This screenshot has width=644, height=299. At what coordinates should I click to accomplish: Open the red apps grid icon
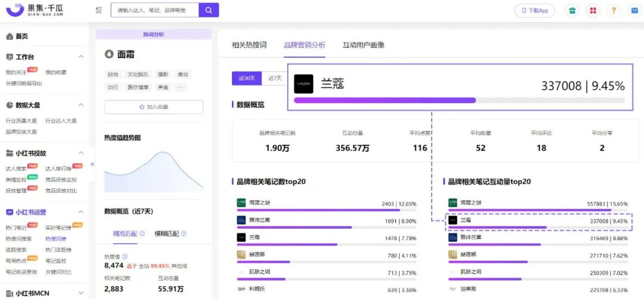(x=593, y=11)
